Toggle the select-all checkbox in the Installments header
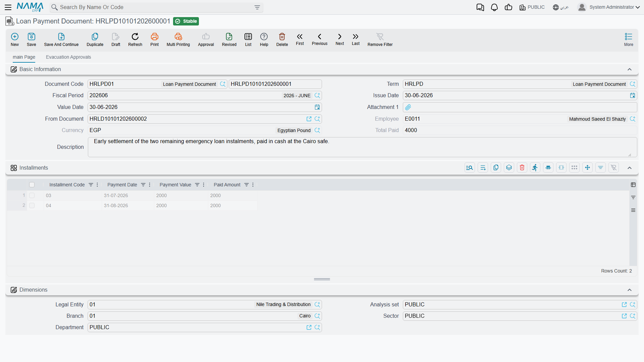644x362 pixels. point(32,185)
